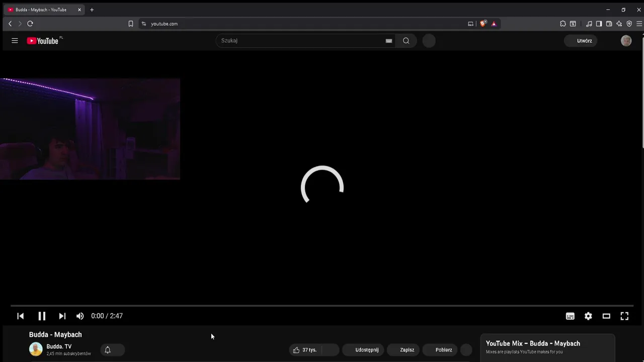Go to the previous video
This screenshot has width=644, height=362.
(21, 316)
